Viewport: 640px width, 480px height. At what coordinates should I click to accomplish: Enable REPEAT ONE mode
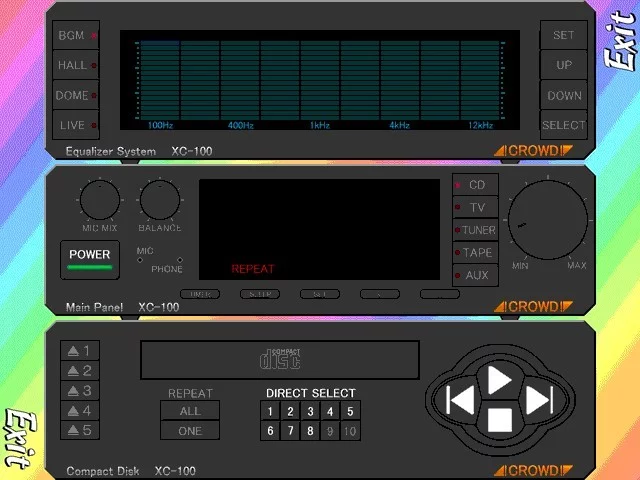pyautogui.click(x=190, y=430)
